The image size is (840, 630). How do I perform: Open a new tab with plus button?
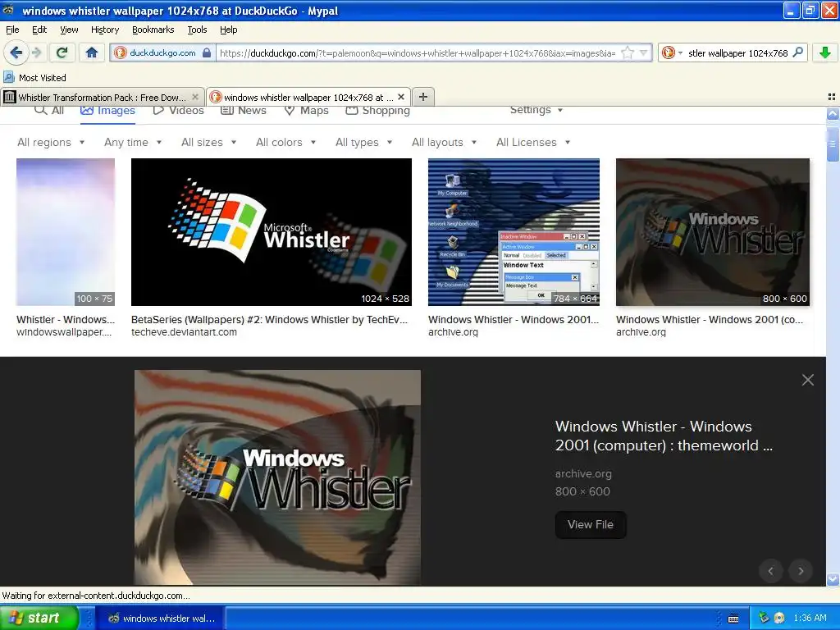423,97
